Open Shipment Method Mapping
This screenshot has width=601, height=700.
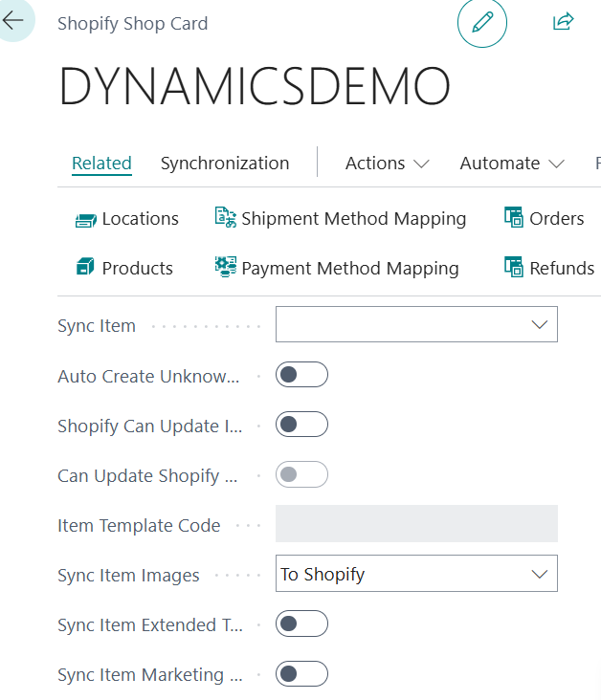(x=341, y=218)
